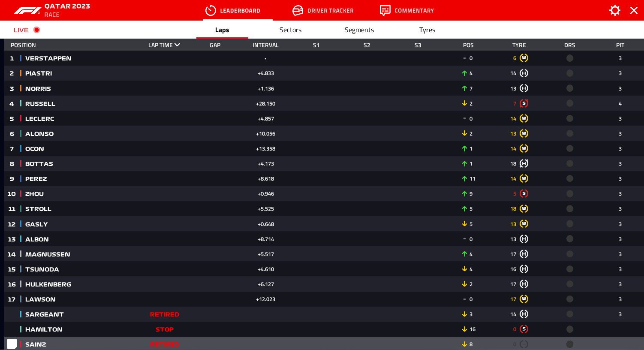Click the Driver Tracker helmet icon

(x=298, y=10)
